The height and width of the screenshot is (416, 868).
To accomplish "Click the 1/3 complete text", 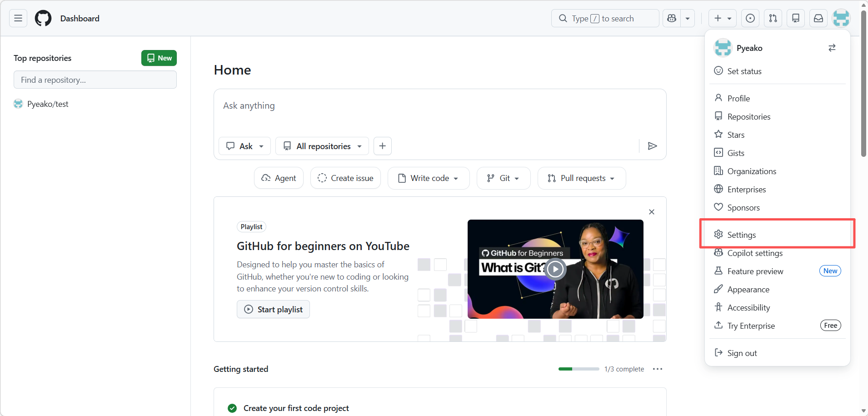I will coord(624,369).
